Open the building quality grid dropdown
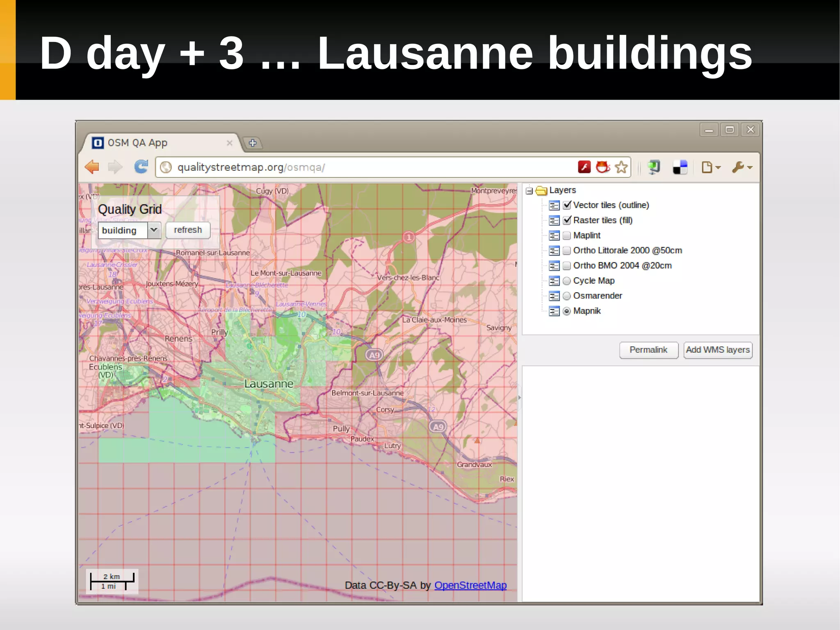Image resolution: width=840 pixels, height=630 pixels. 154,230
